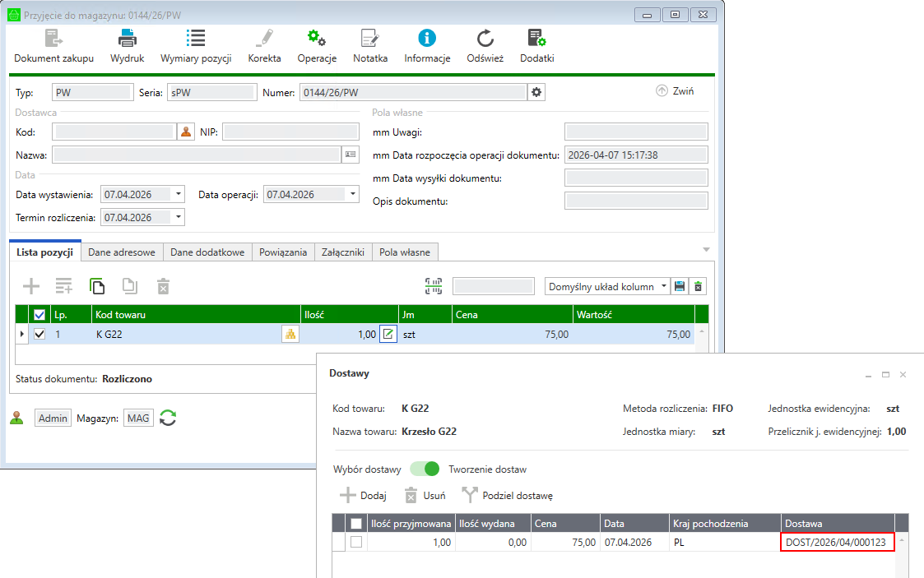This screenshot has height=578, width=924.
Task: Click the MAG warehouse button
Action: 138,418
